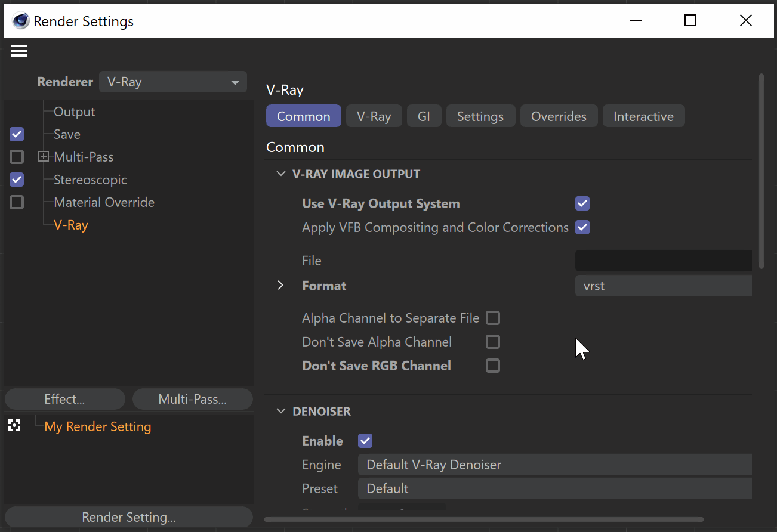
Task: Open the Denoiser Engine dropdown
Action: pyautogui.click(x=555, y=465)
